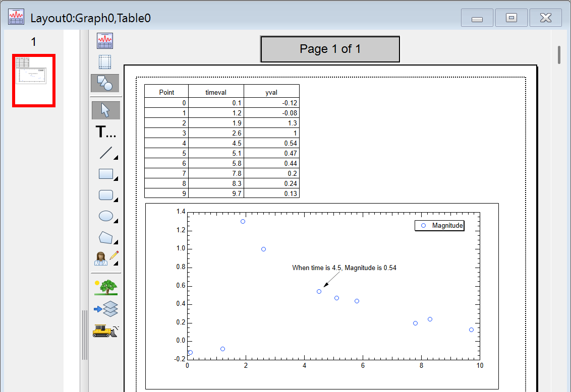Click the tree drawing environment icon
This screenshot has width=571, height=392.
pos(106,287)
